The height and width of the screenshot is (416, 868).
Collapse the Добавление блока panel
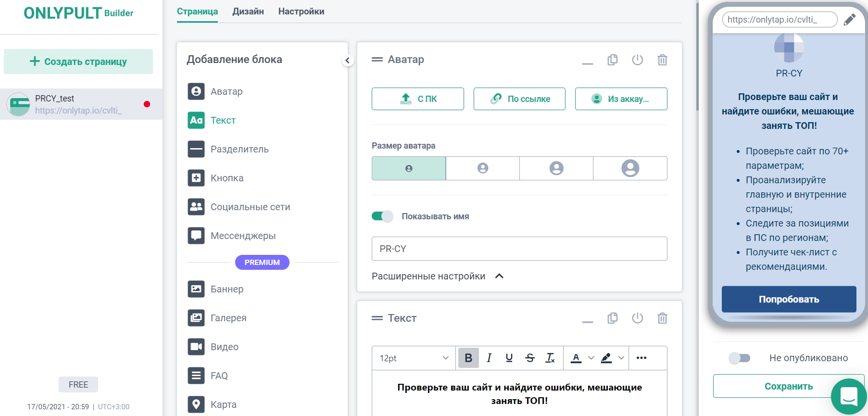(x=348, y=60)
